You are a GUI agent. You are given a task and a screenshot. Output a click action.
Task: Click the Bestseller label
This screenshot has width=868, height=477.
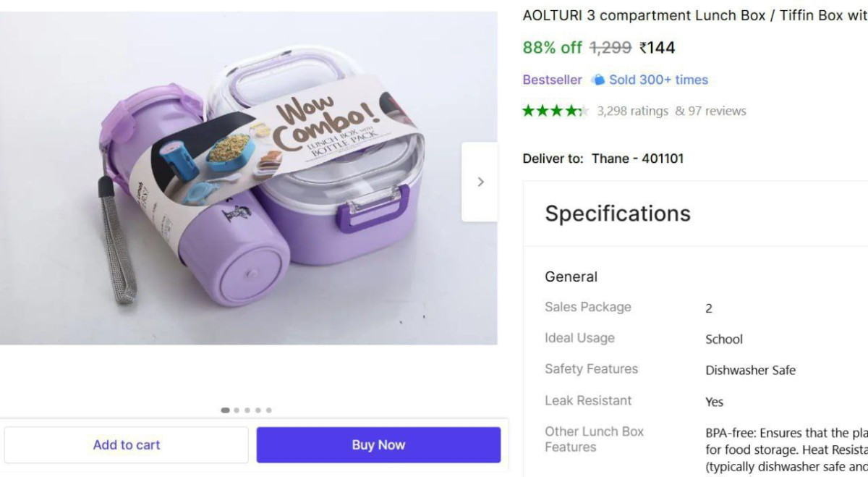click(x=552, y=80)
